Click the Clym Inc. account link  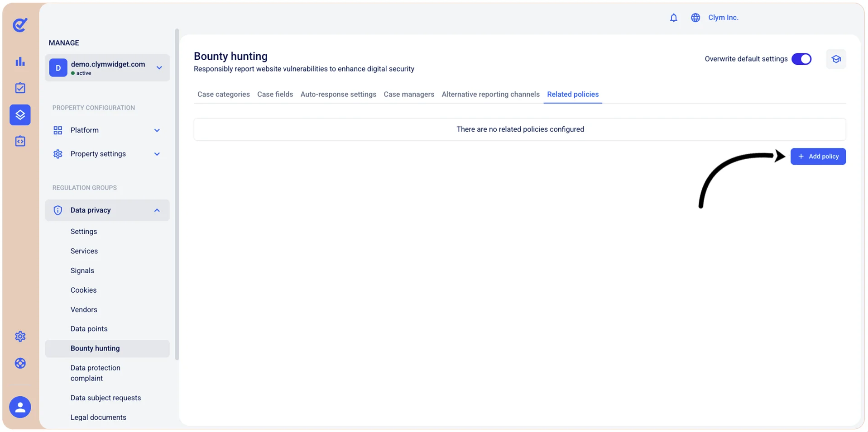[x=723, y=18]
